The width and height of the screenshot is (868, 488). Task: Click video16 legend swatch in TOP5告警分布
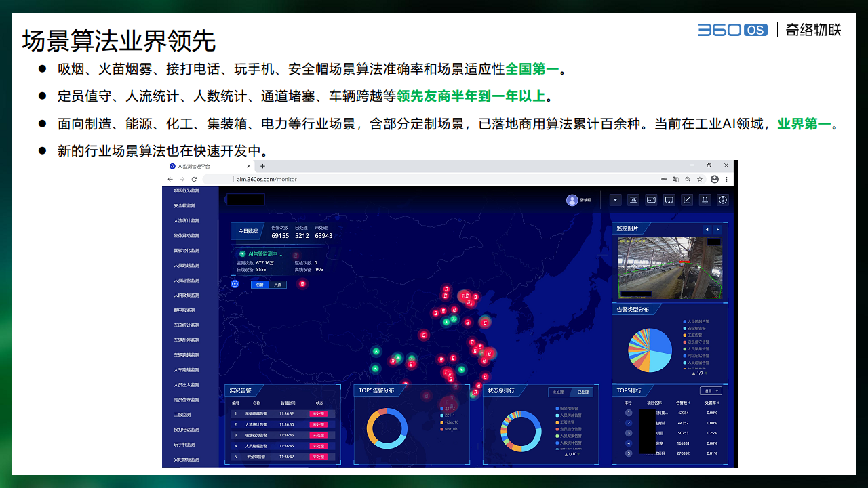[441, 422]
